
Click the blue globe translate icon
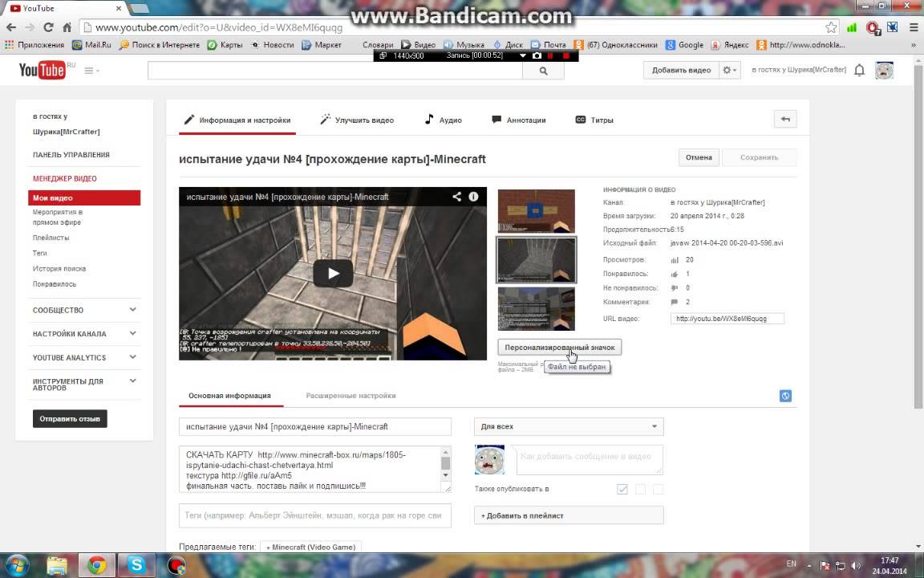[785, 396]
